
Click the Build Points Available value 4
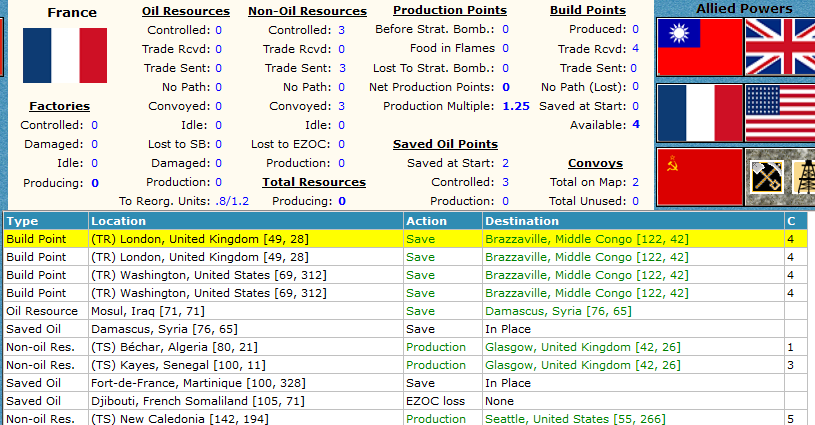636,125
